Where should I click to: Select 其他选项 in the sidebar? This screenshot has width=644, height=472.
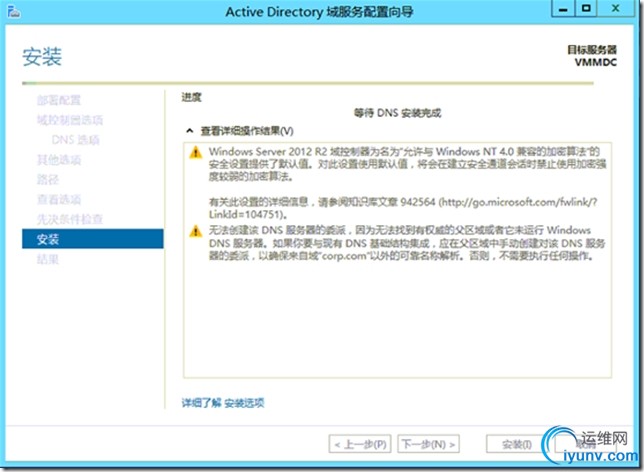coord(59,160)
